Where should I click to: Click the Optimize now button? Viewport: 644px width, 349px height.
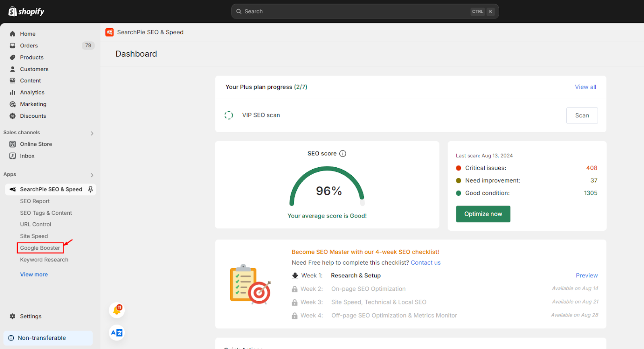[x=483, y=214]
